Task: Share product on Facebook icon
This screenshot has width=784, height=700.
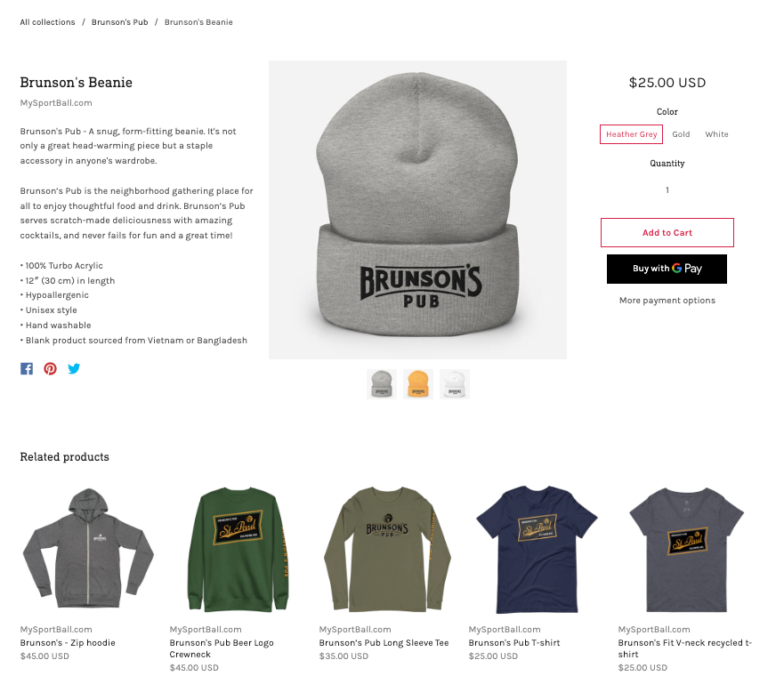Action: pos(27,369)
